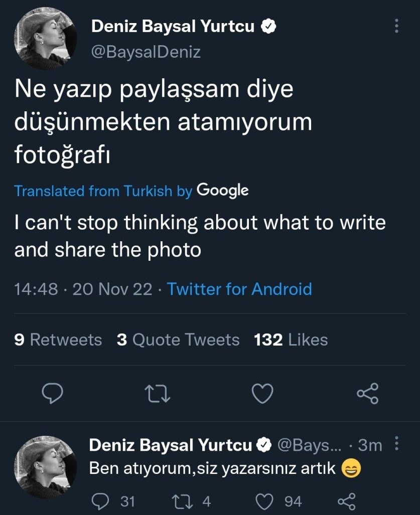Like the main tweet

[x=262, y=393]
